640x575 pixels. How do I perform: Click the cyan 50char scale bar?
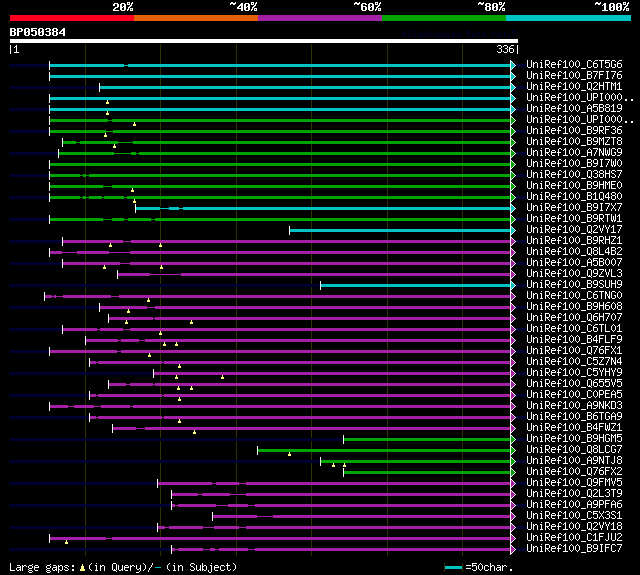pyautogui.click(x=453, y=567)
